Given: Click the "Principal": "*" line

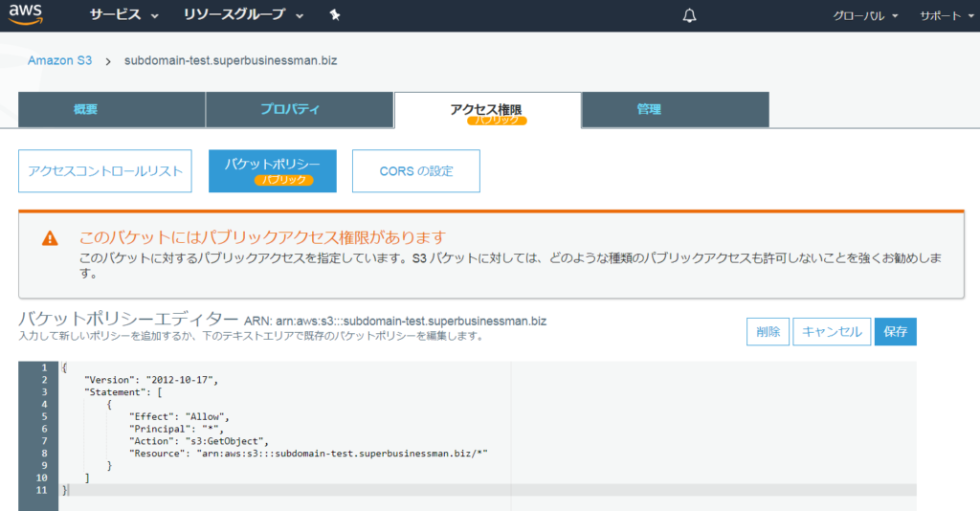Looking at the screenshot, I should pyautogui.click(x=176, y=429).
